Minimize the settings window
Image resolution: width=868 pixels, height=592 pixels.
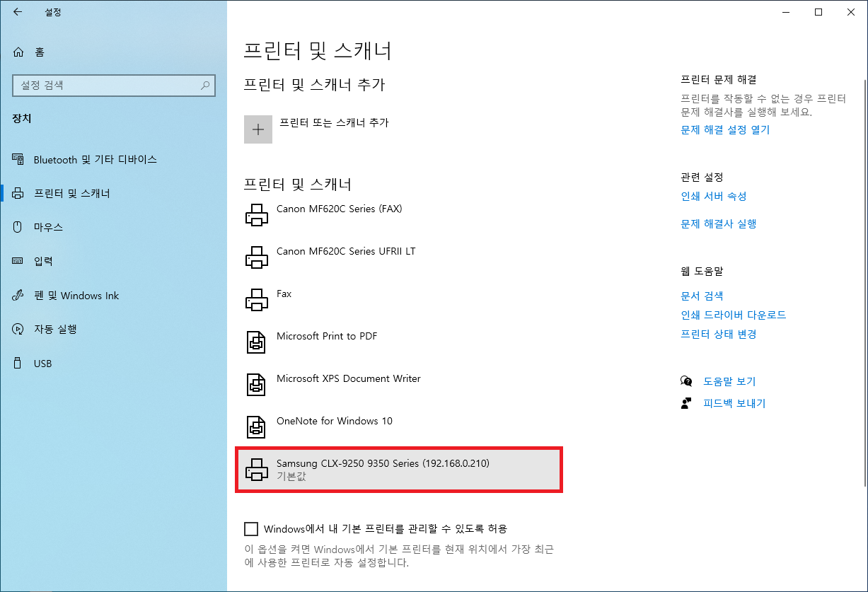tap(786, 12)
